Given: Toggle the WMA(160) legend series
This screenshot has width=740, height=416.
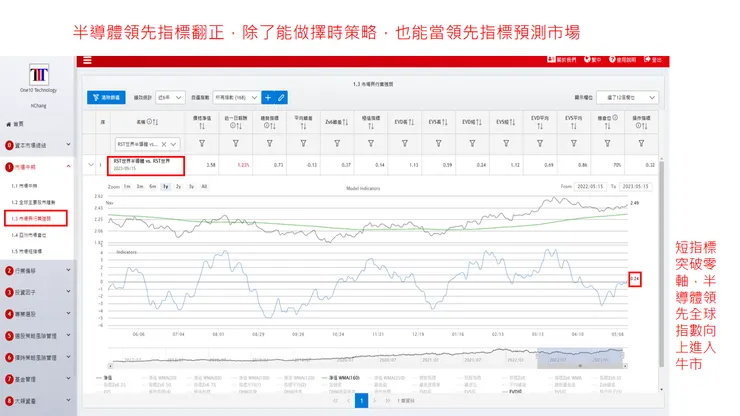Looking at the screenshot, I should [x=340, y=378].
